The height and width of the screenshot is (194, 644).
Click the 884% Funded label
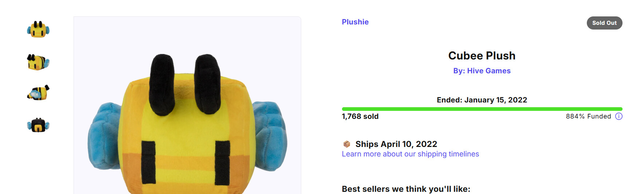tap(588, 116)
